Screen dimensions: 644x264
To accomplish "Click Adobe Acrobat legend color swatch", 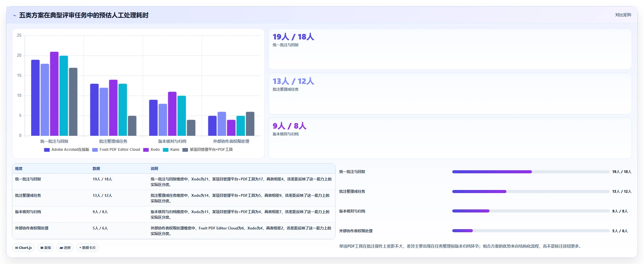I will pyautogui.click(x=47, y=150).
